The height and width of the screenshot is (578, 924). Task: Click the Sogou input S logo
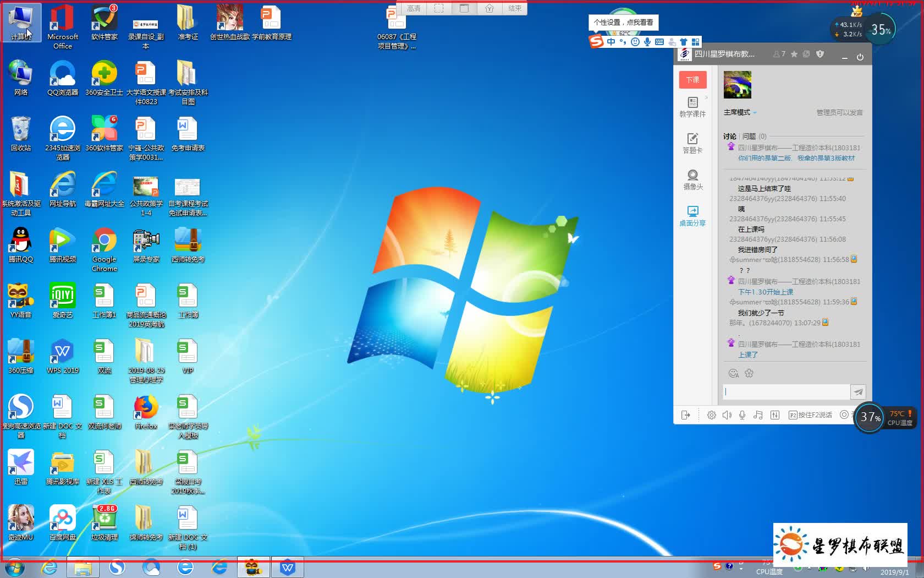(596, 41)
